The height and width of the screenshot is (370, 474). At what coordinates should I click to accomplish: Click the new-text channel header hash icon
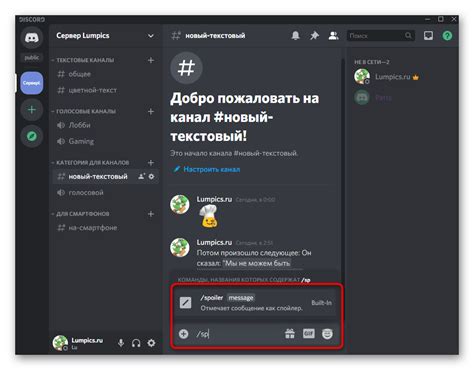176,35
